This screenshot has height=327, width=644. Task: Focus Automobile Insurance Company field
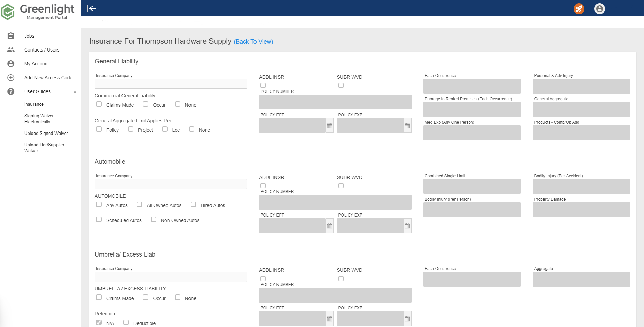171,184
